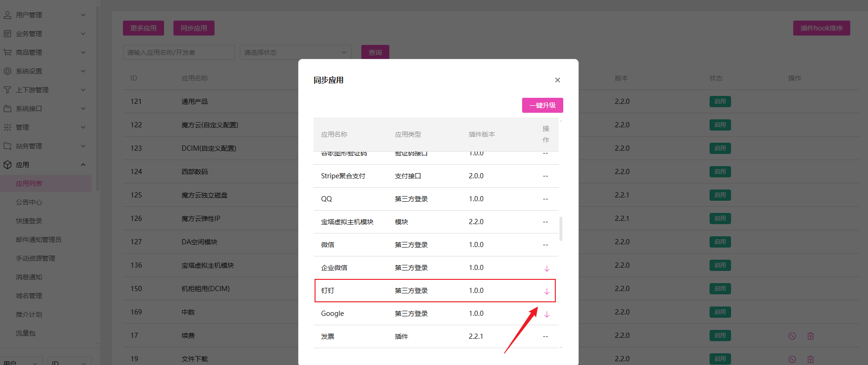Toggle the 启用 status badge for row 124

(x=720, y=172)
